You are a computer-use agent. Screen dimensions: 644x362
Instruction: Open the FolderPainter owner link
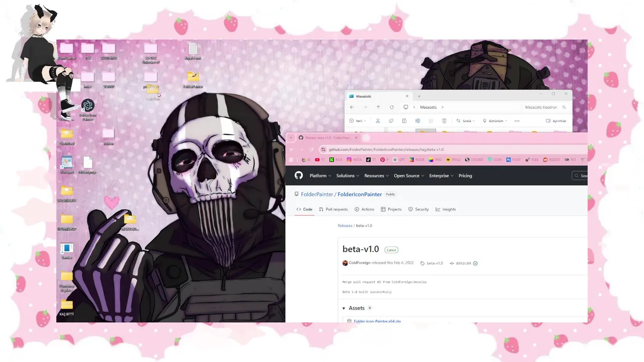point(317,194)
